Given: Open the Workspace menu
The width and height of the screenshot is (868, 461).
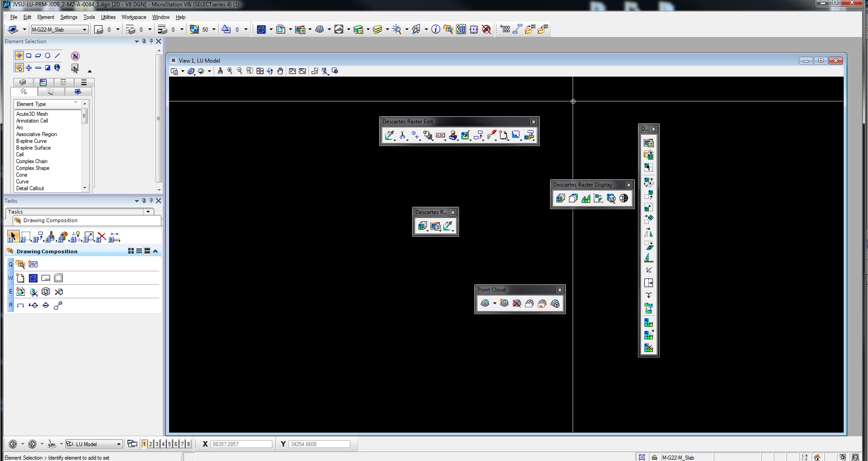Looking at the screenshot, I should pos(133,17).
